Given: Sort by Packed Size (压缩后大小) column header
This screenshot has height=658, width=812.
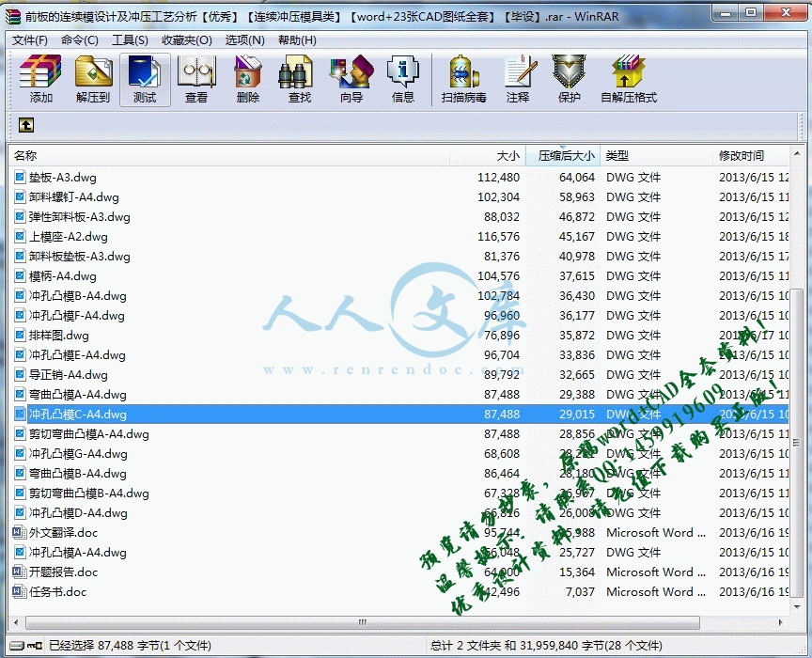Looking at the screenshot, I should [x=563, y=155].
